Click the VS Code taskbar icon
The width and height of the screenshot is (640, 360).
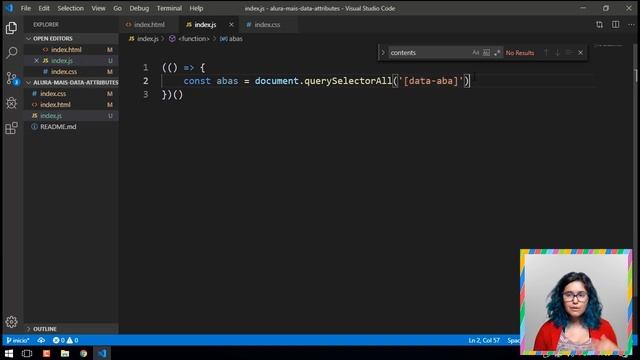click(102, 353)
